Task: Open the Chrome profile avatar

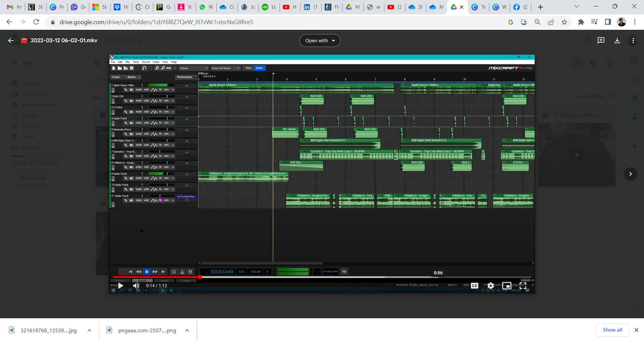Action: tap(621, 22)
